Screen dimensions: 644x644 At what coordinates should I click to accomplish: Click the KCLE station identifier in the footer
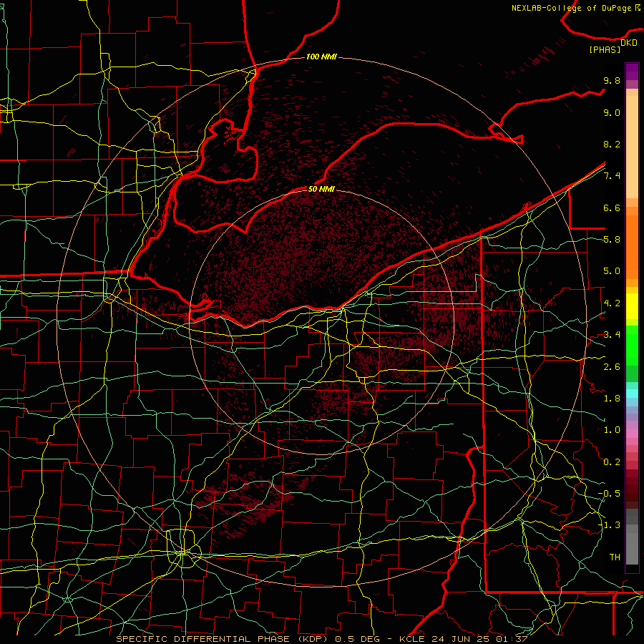point(413,639)
